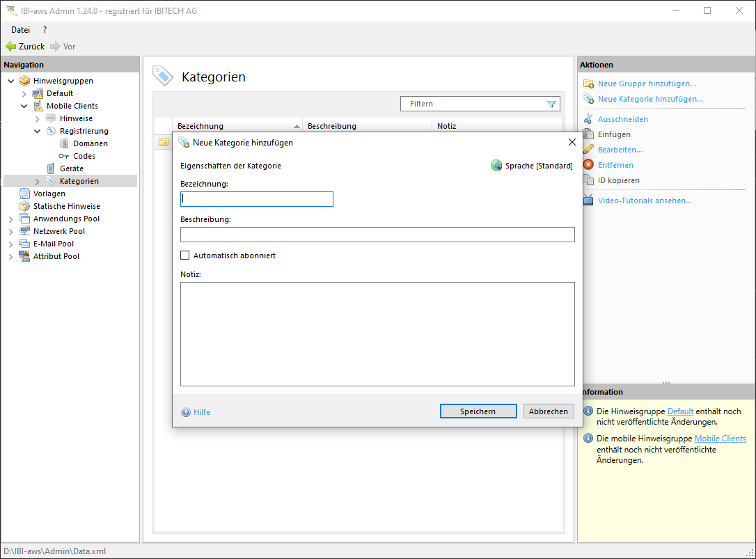Select the Geräte device icon in tree
Image resolution: width=756 pixels, height=559 pixels.
(51, 168)
